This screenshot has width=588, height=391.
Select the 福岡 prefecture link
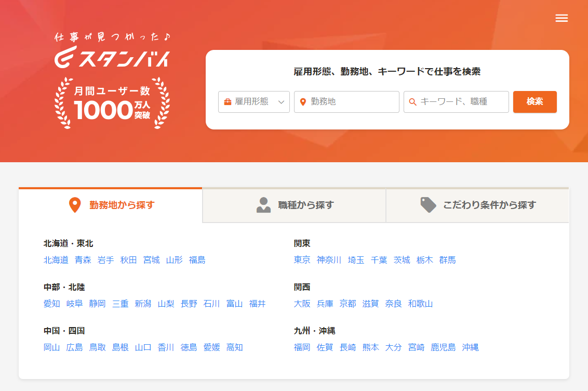[302, 347]
